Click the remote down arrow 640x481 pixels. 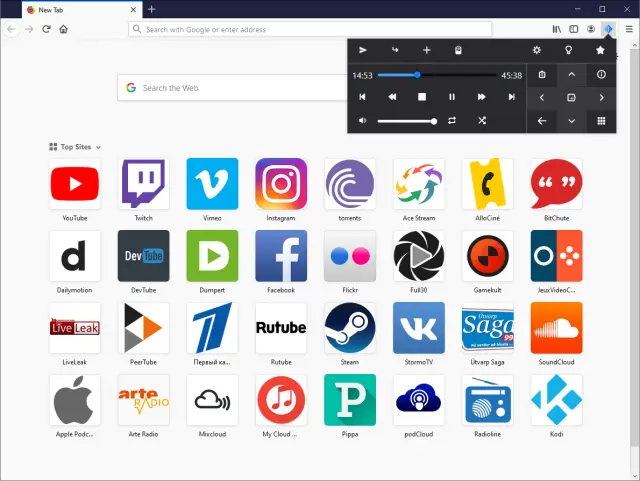click(x=572, y=121)
